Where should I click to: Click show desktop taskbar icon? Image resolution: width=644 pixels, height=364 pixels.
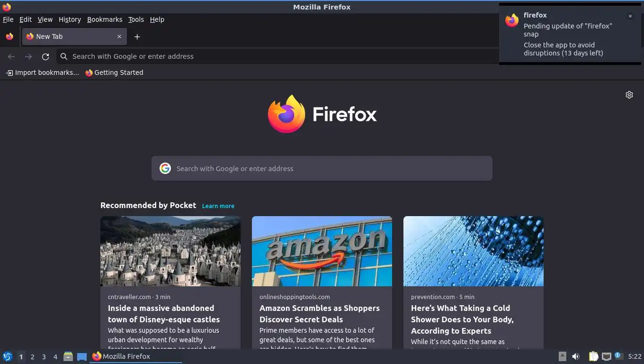82,356
